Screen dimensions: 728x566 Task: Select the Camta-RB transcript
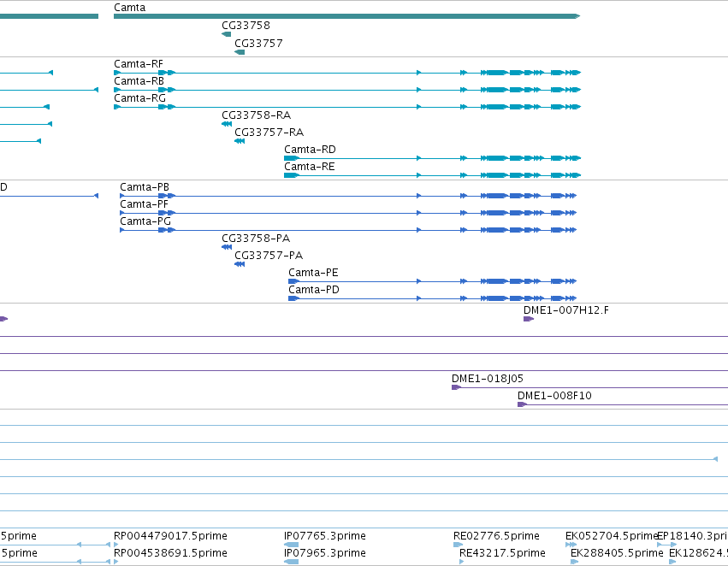tap(347, 90)
